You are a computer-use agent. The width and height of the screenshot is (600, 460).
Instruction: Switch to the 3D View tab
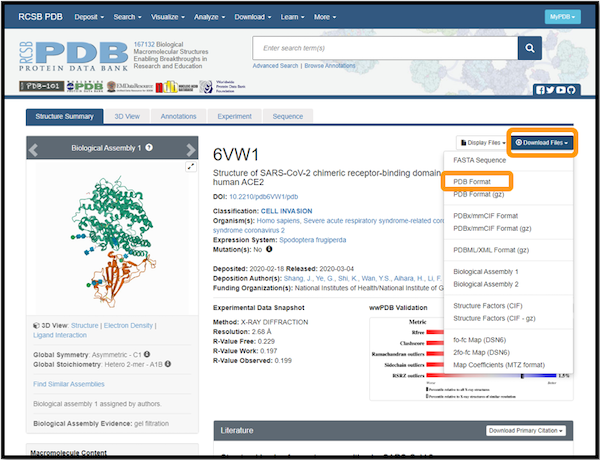(x=127, y=116)
